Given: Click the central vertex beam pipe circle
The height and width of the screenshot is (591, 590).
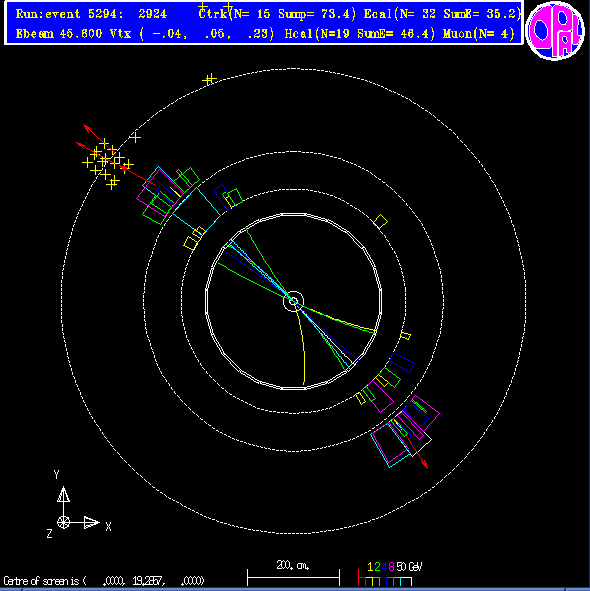Looking at the screenshot, I should [293, 301].
